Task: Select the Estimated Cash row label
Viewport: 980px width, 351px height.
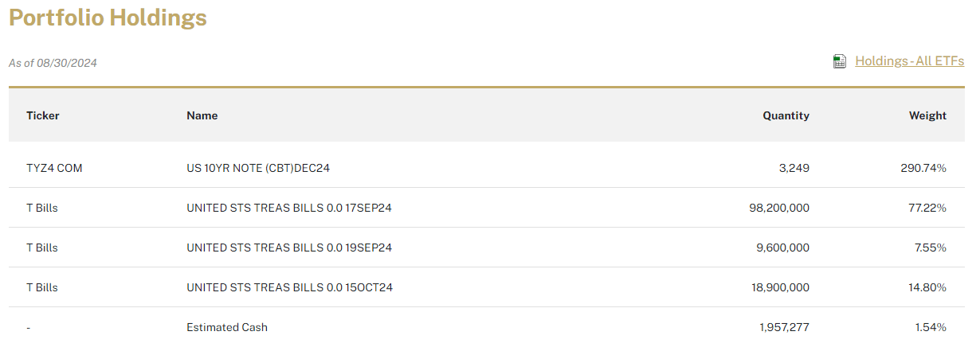Action: point(227,327)
